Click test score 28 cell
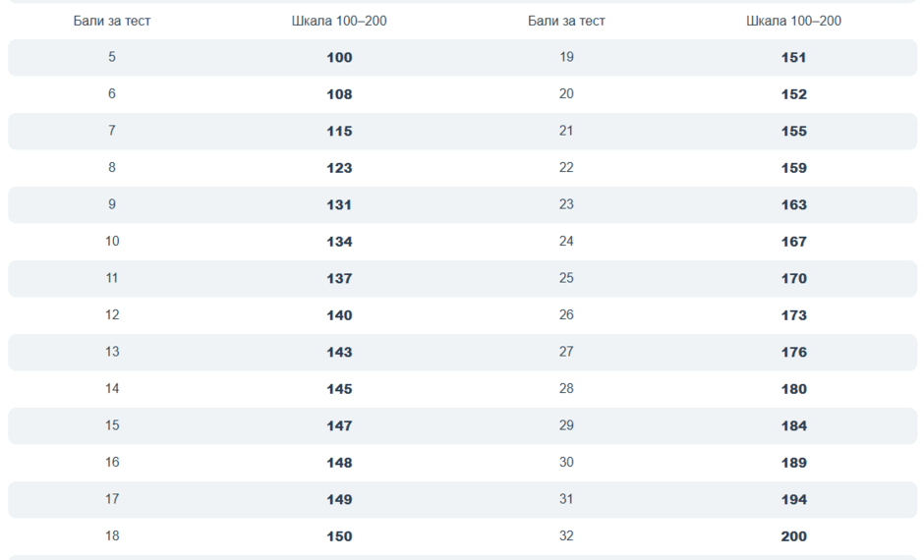The image size is (924, 560). pos(566,389)
